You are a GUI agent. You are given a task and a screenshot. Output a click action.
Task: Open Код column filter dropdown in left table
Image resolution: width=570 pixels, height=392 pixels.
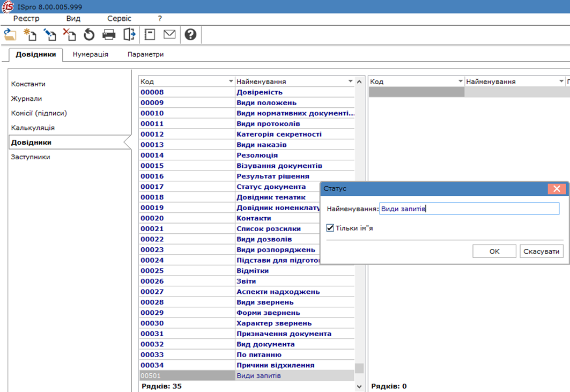(231, 82)
